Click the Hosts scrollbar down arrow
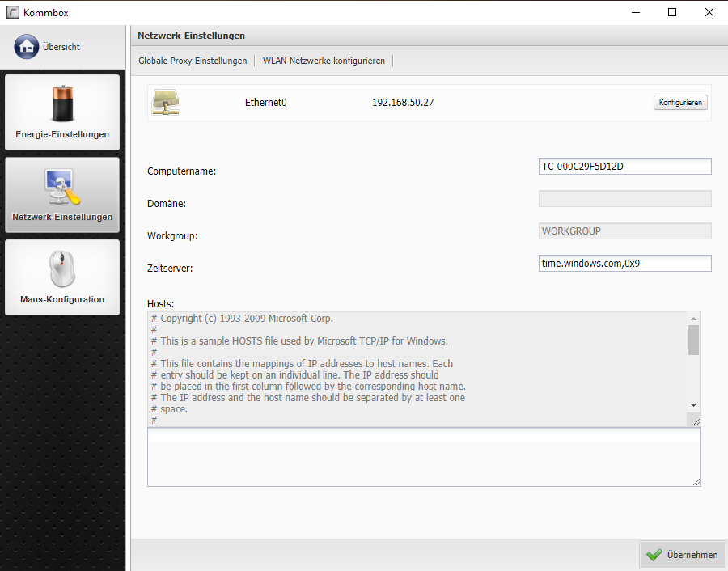The height and width of the screenshot is (571, 728). [x=693, y=404]
